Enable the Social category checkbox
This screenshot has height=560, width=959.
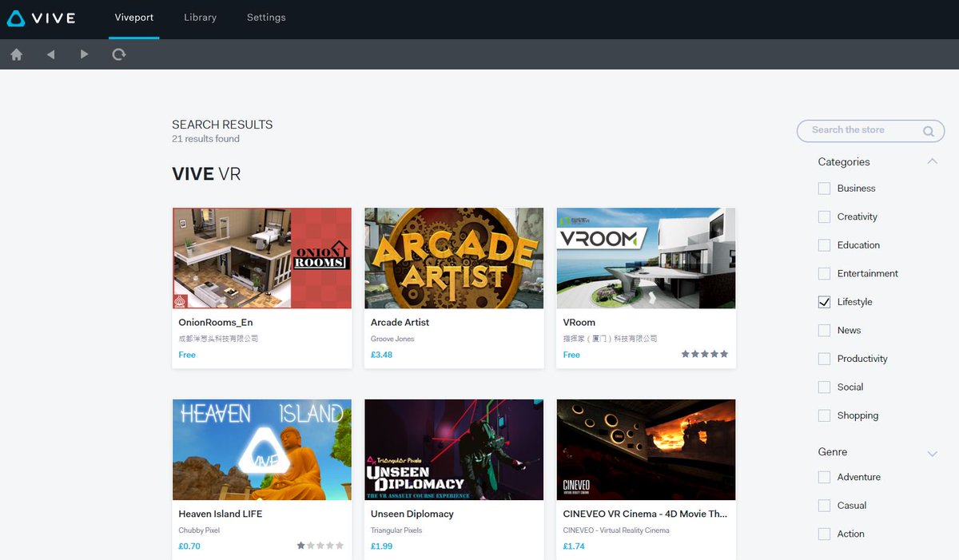(824, 387)
